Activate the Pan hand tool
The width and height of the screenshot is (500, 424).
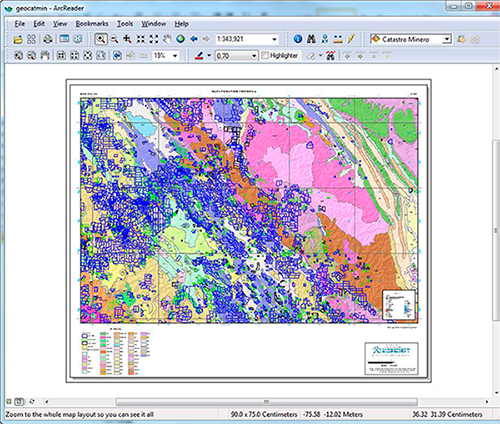(167, 39)
